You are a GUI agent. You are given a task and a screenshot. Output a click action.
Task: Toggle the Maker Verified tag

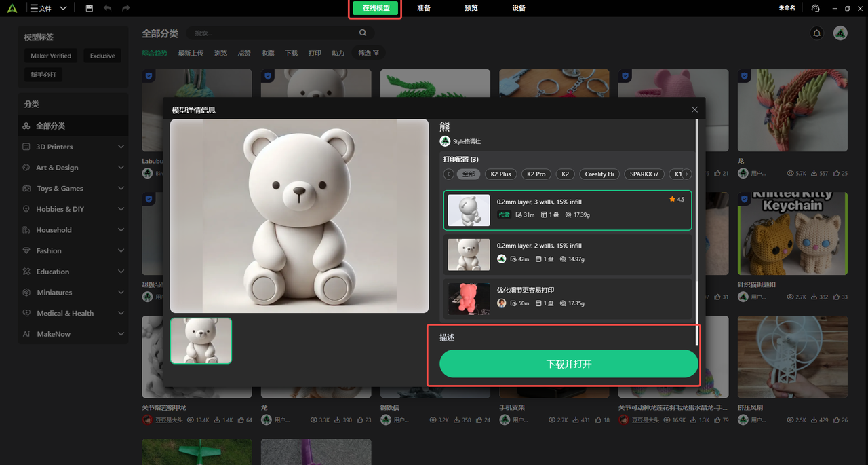[x=51, y=56]
